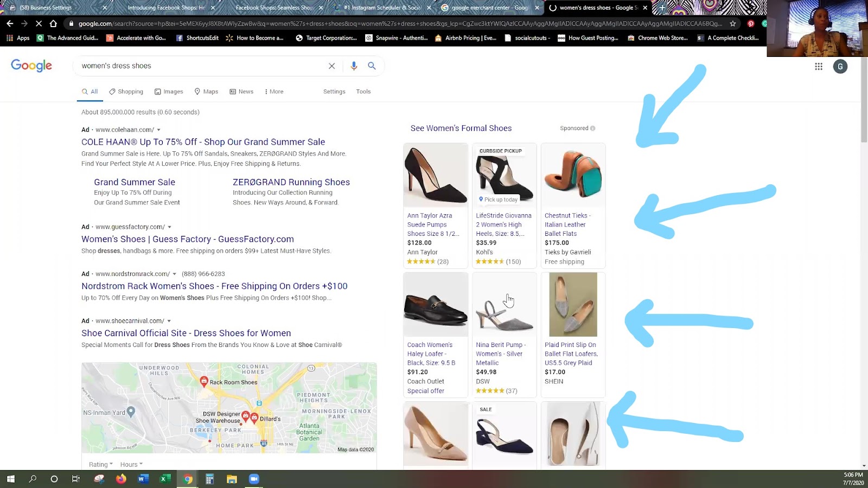This screenshot has width=868, height=488.
Task: Click the browser address bar
Action: [x=400, y=24]
